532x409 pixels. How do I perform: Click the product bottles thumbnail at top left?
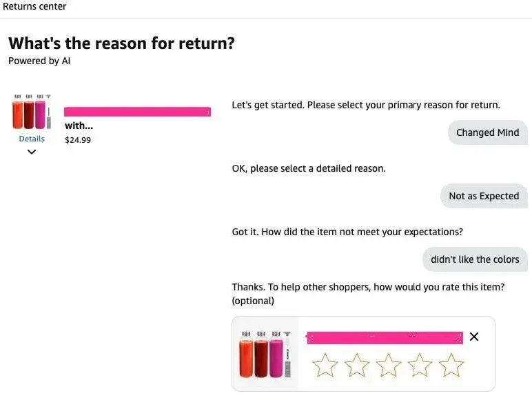pos(32,112)
